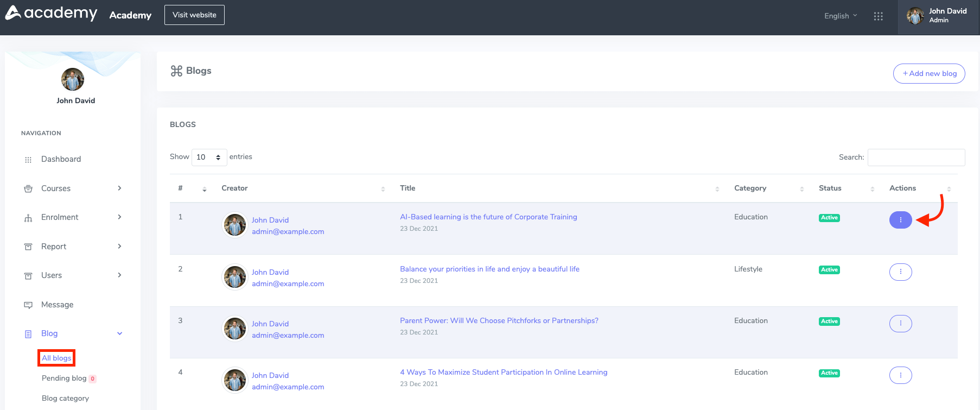Image resolution: width=980 pixels, height=410 pixels.
Task: Click the blogs Search input field
Action: tap(916, 157)
